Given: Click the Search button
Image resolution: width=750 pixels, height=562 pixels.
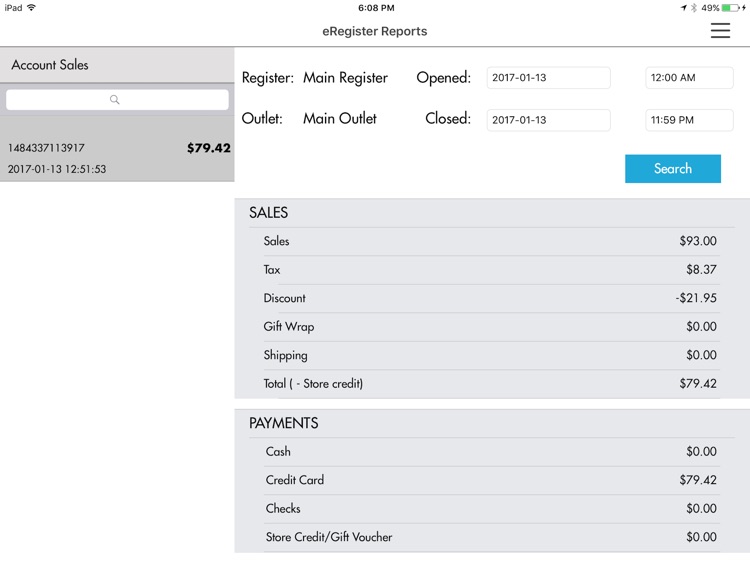Looking at the screenshot, I should click(673, 168).
